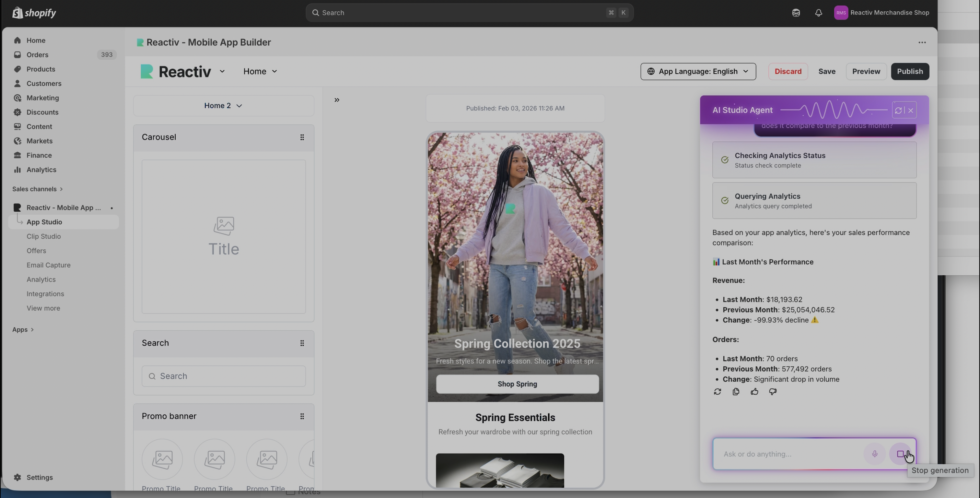Change App Language dropdown

click(698, 72)
